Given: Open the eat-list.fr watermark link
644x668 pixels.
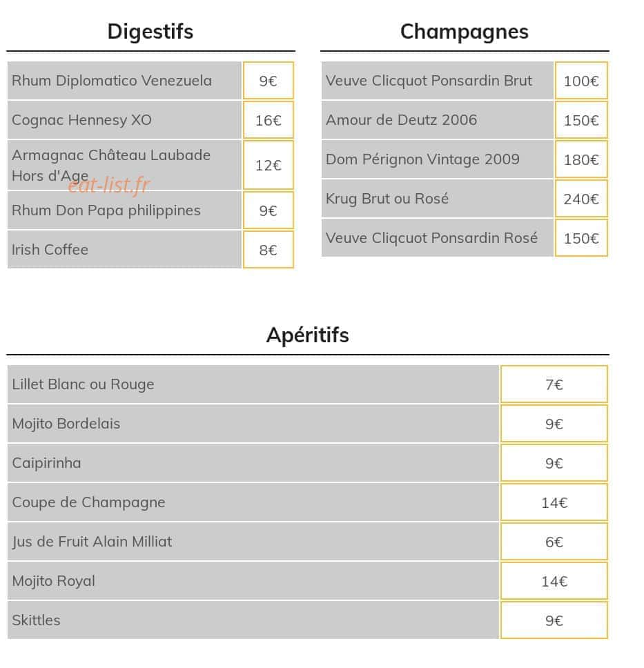Looking at the screenshot, I should (x=108, y=185).
